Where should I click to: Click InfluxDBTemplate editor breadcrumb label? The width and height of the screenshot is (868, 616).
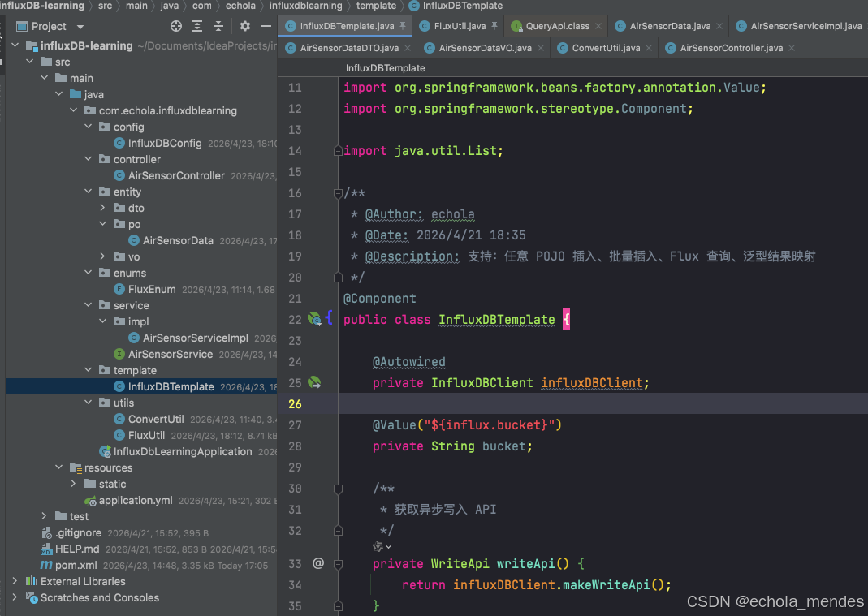tap(386, 68)
